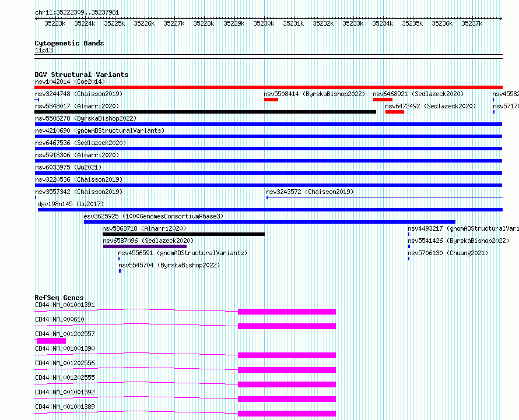Click the RefSeq Genes track title
Viewport: 519px width, 420px height.
coord(59,298)
